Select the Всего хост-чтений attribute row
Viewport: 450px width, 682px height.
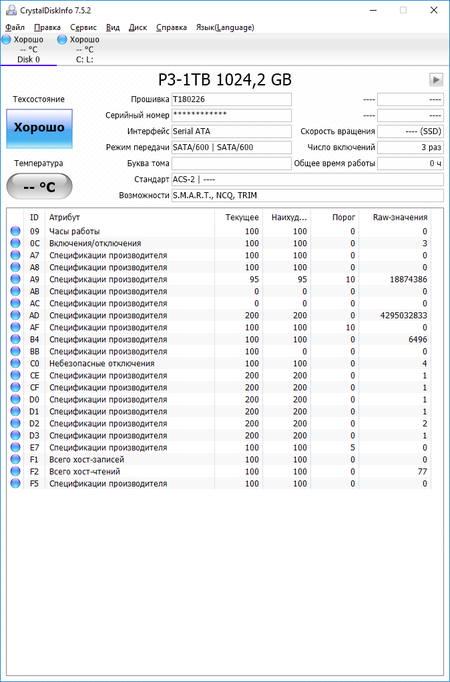219,471
